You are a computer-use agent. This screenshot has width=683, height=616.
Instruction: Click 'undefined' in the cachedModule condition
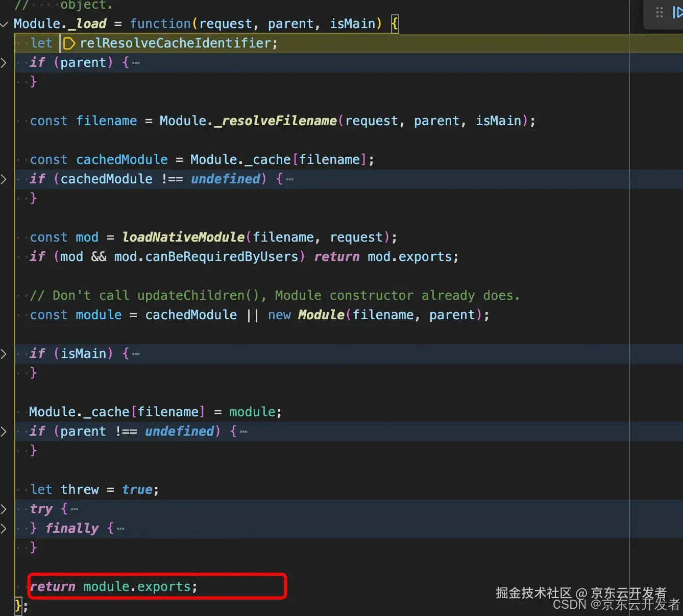226,179
